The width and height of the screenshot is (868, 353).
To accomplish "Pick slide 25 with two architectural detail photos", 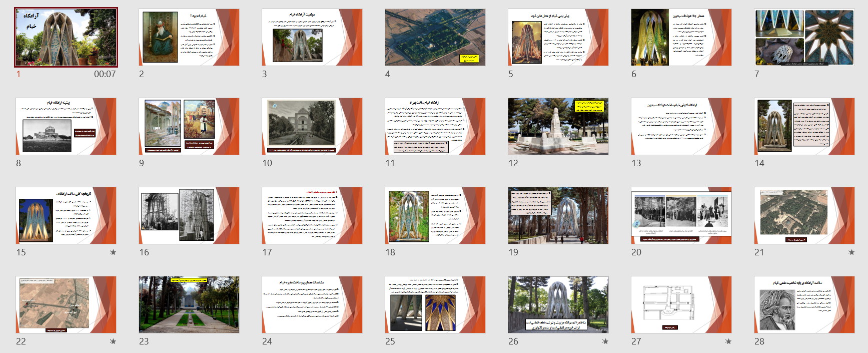I will click(435, 304).
